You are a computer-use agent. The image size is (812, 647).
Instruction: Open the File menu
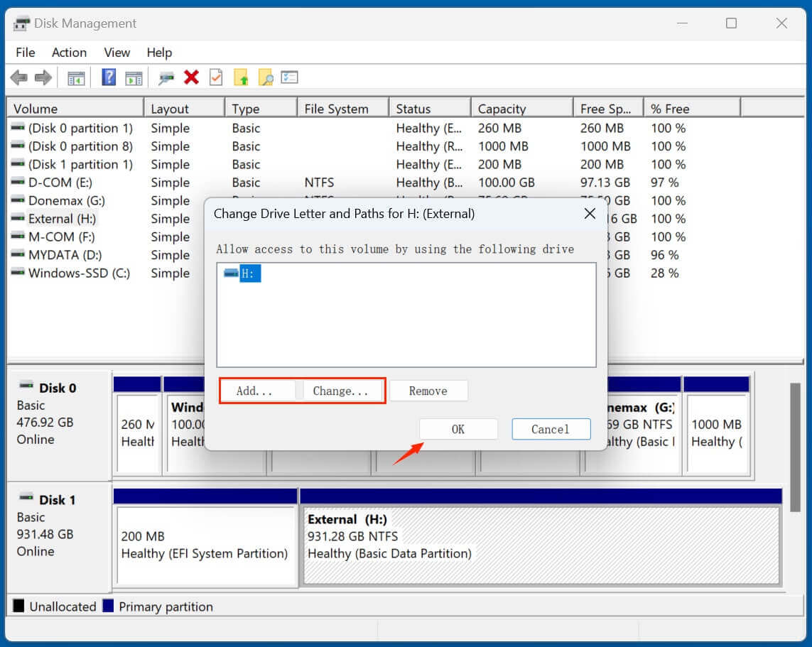pyautogui.click(x=25, y=53)
